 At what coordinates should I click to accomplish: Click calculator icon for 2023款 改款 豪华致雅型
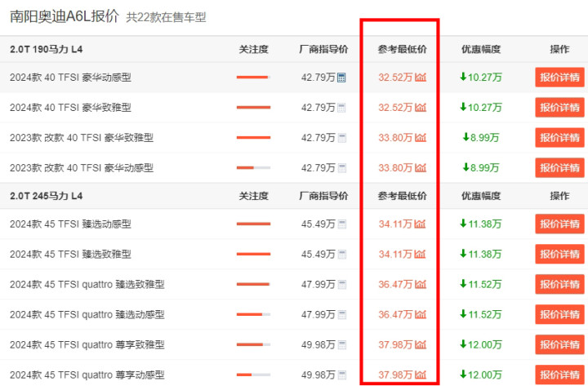pyautogui.click(x=341, y=138)
